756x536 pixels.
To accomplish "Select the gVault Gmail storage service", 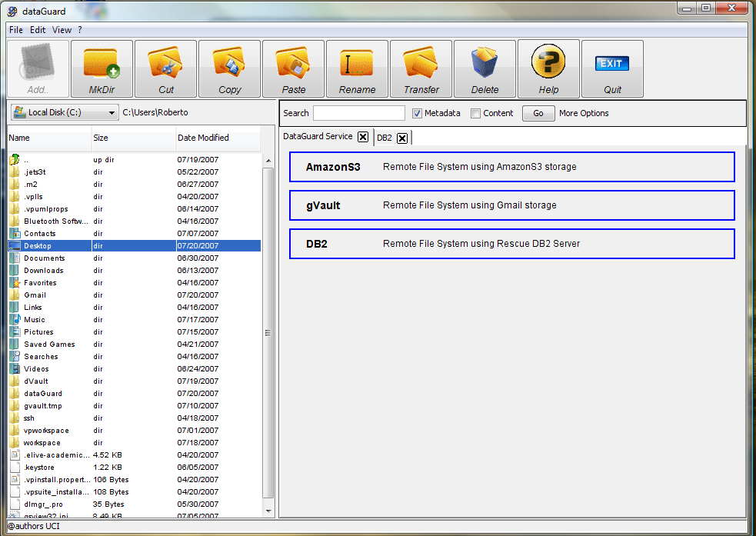I will click(511, 205).
